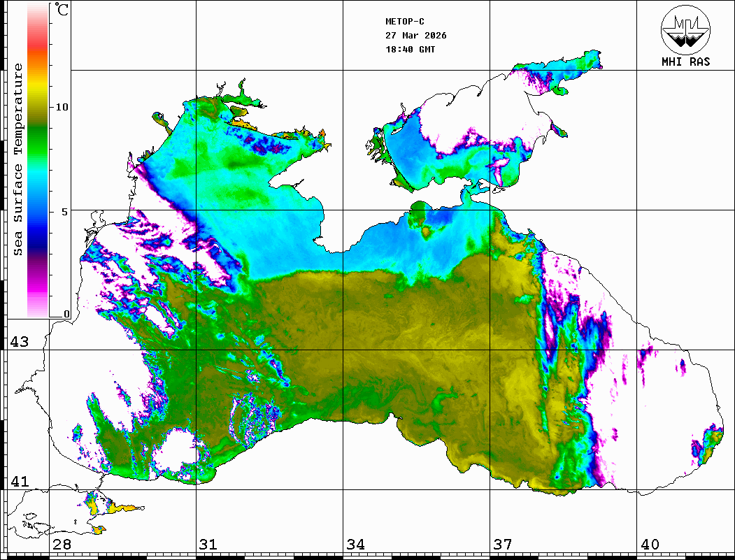This screenshot has height=560, width=735.
Task: Click longitude label 34
Action: pyautogui.click(x=355, y=545)
